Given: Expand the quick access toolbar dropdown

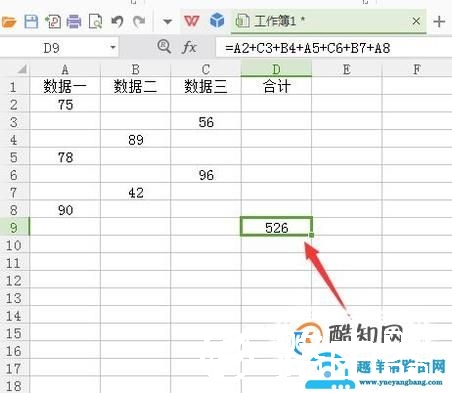Looking at the screenshot, I should coord(167,22).
